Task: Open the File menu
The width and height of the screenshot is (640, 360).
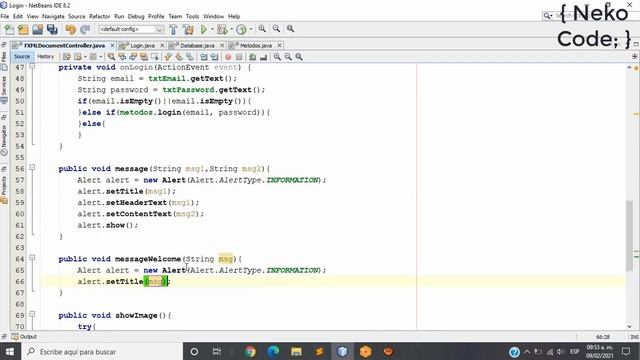Action: click(x=5, y=16)
